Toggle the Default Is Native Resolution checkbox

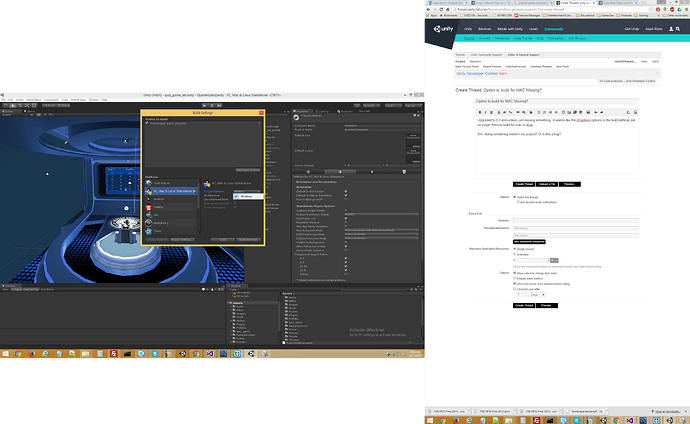click(x=346, y=195)
